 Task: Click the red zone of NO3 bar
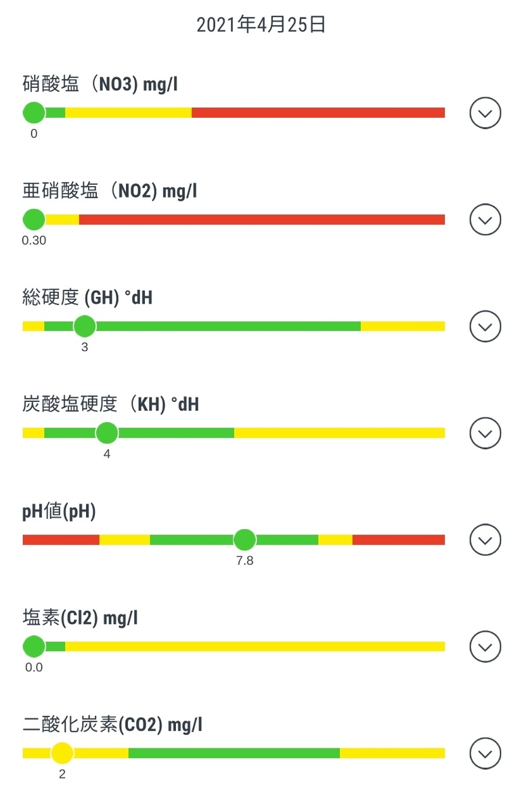pyautogui.click(x=318, y=112)
